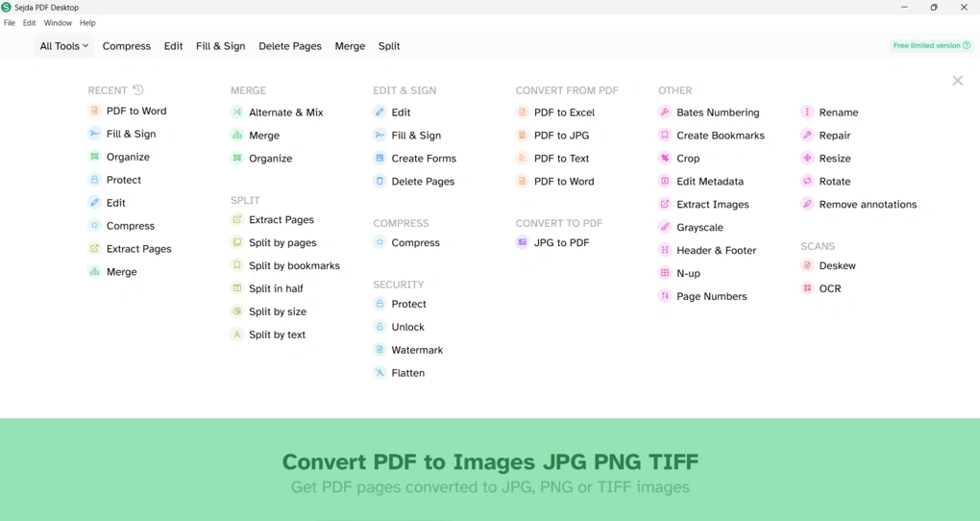Click the Protect lock icon under Recent
The height and width of the screenshot is (521, 980).
[94, 180]
